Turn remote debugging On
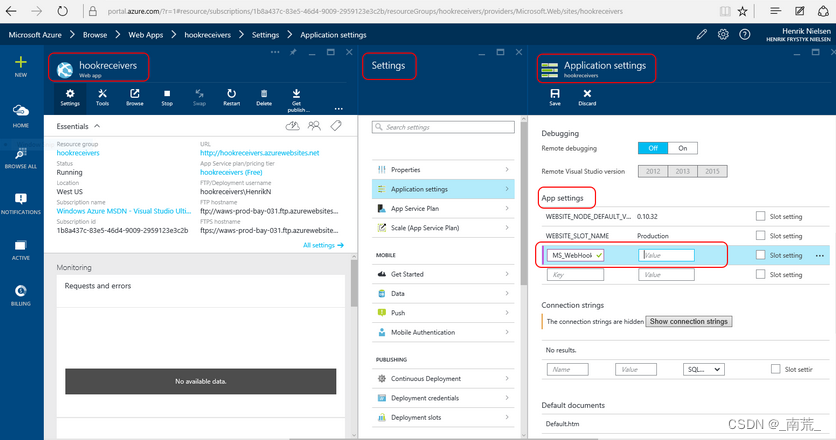This screenshot has height=440, width=836. (x=682, y=148)
